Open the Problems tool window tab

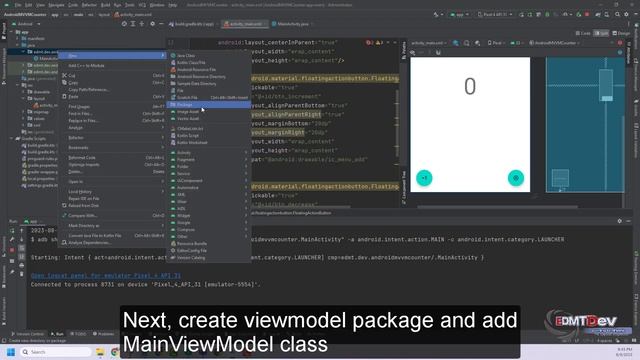pyautogui.click(x=103, y=334)
